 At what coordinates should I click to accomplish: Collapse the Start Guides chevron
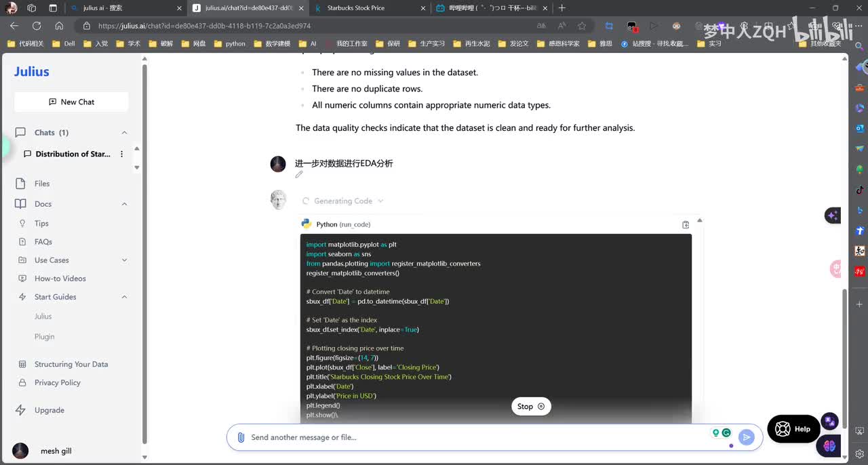[124, 297]
